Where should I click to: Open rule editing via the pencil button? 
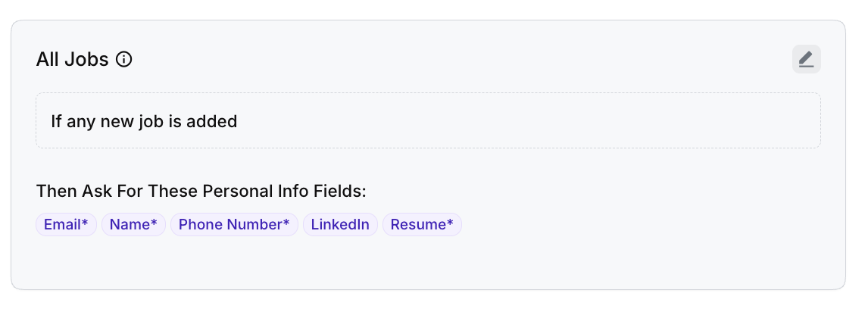click(806, 59)
